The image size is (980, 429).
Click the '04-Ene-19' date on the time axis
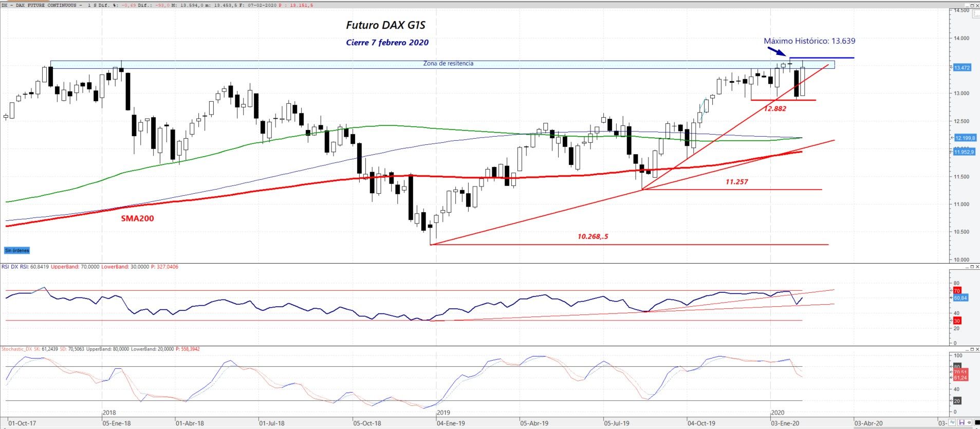click(451, 423)
